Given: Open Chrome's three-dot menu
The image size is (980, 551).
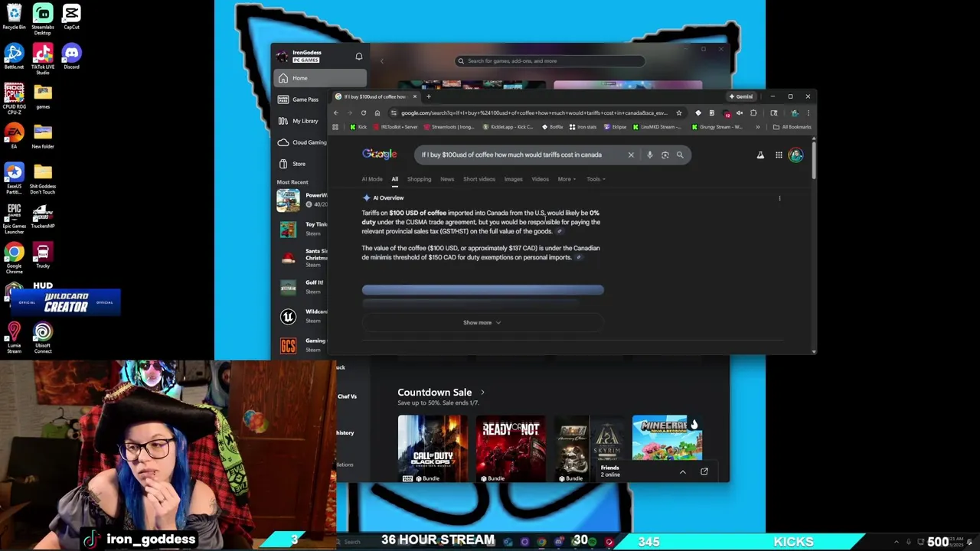Looking at the screenshot, I should click(808, 112).
